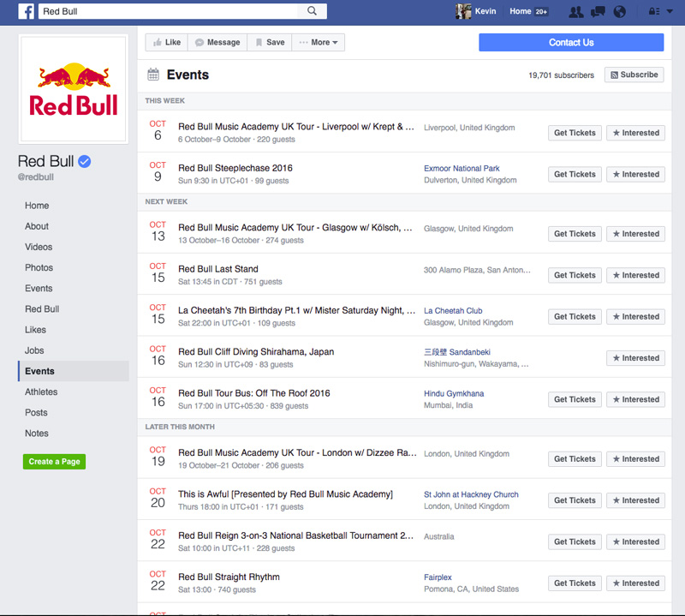This screenshot has width=685, height=616.
Task: Open Likes in the left menu
Action: coord(35,330)
